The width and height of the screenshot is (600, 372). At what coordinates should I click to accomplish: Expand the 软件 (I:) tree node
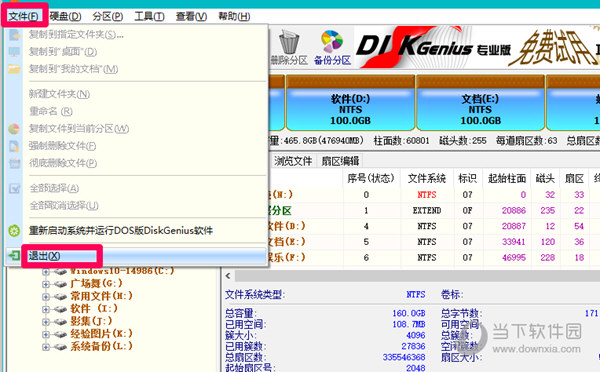point(46,309)
